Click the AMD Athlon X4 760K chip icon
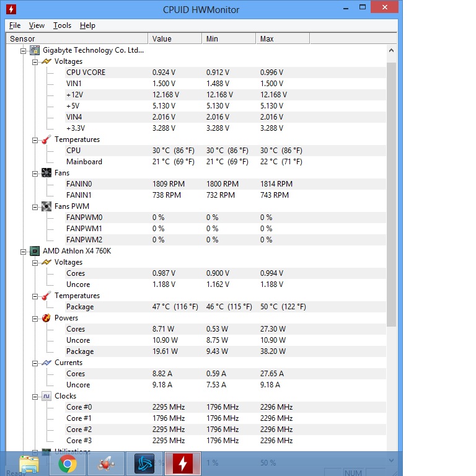The width and height of the screenshot is (476, 476). tap(35, 251)
